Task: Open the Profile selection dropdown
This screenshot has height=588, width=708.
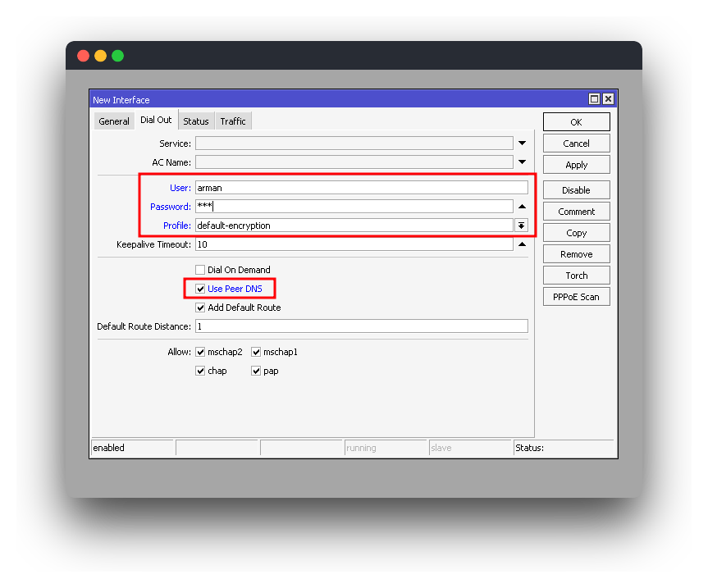Action: [x=523, y=225]
